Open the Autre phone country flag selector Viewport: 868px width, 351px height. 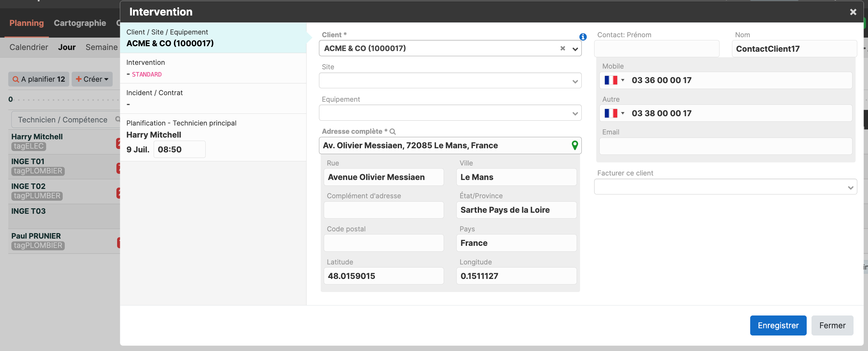pyautogui.click(x=614, y=113)
